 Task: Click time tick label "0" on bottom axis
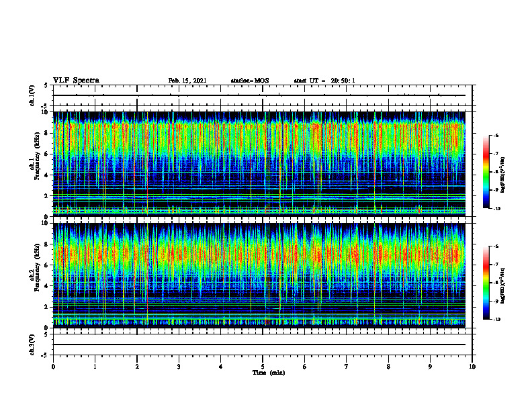[x=53, y=367]
